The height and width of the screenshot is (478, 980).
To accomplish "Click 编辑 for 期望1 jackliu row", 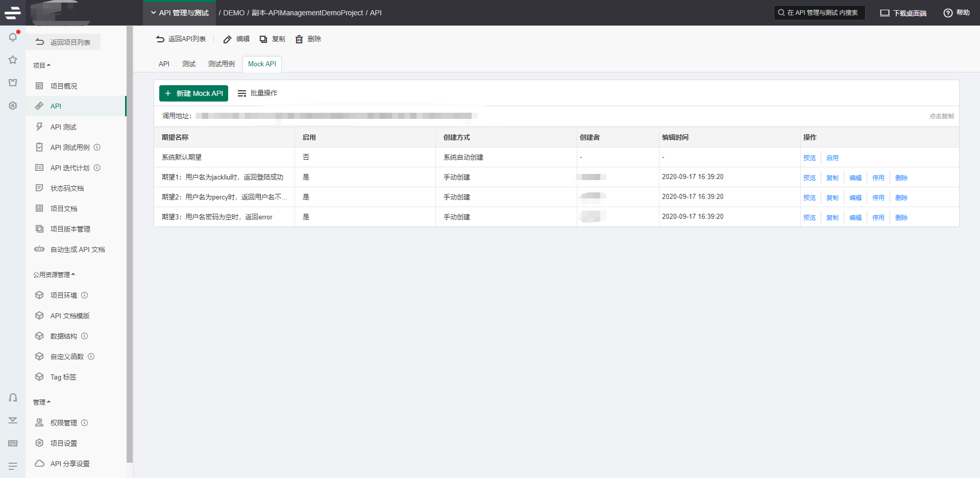I will tap(855, 178).
